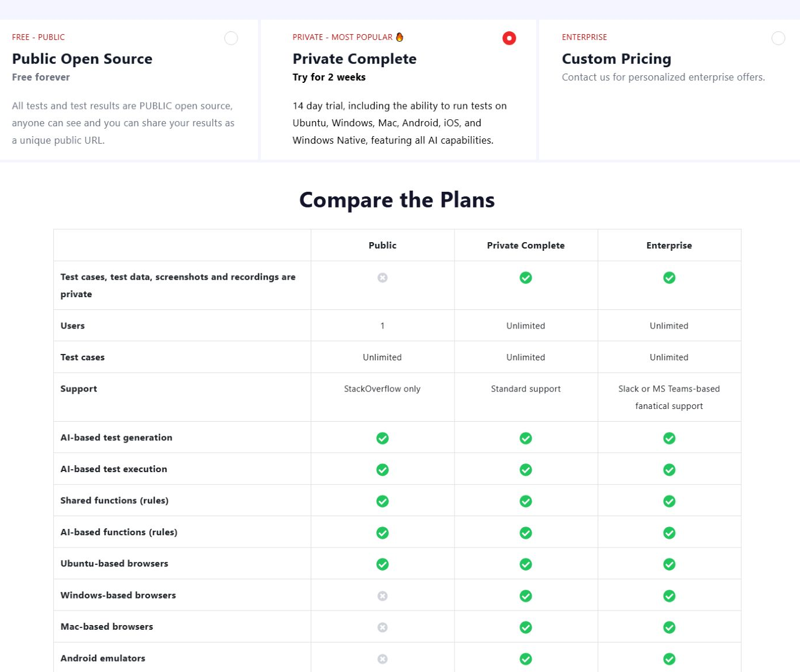Select the Private Complete plan radio button
Viewport: 800px width, 672px height.
click(509, 38)
